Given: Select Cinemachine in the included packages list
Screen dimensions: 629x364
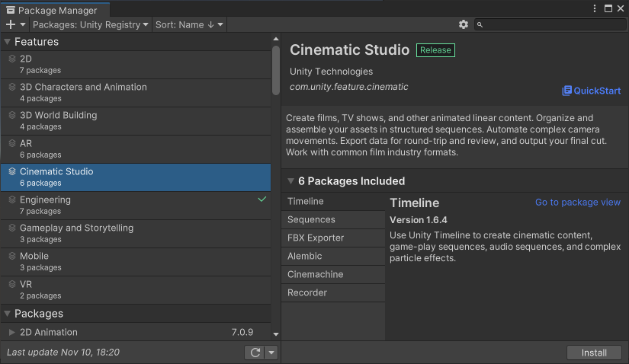Looking at the screenshot, I should pos(315,274).
